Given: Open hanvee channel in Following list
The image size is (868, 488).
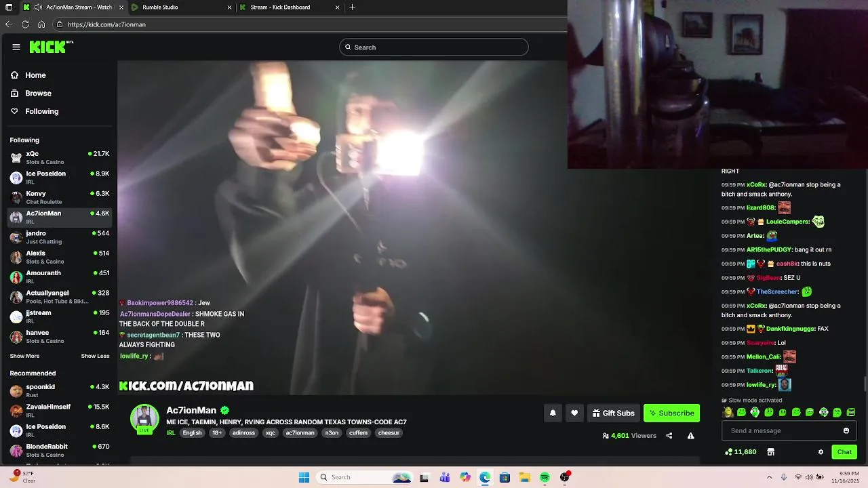Looking at the screenshot, I should [x=60, y=336].
